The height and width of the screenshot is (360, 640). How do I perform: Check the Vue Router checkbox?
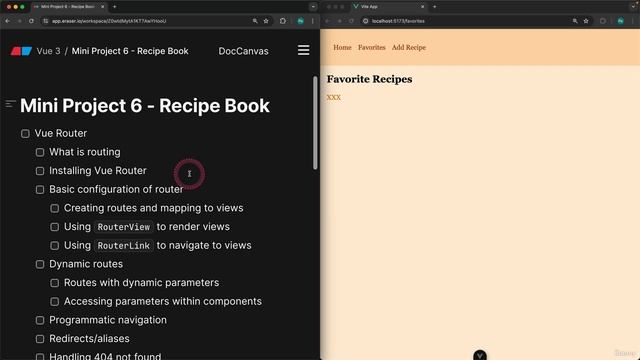(x=25, y=133)
